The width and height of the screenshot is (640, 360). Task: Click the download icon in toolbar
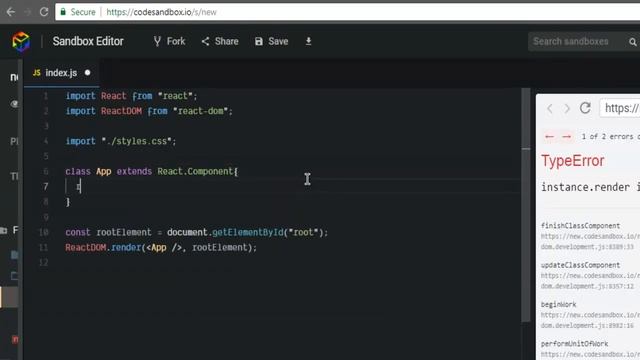[309, 41]
